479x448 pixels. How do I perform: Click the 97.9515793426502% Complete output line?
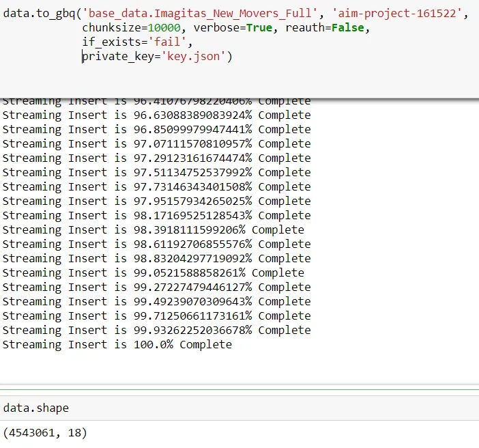coord(157,201)
